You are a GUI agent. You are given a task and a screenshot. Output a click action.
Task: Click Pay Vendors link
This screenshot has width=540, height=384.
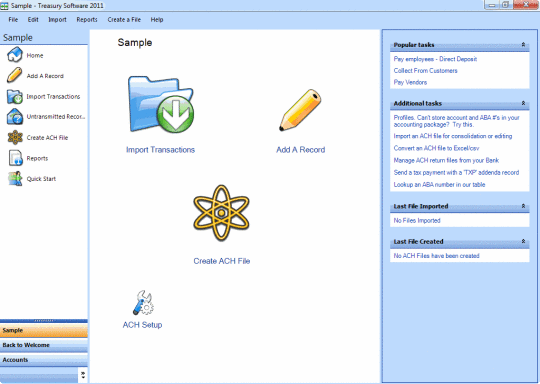point(410,82)
